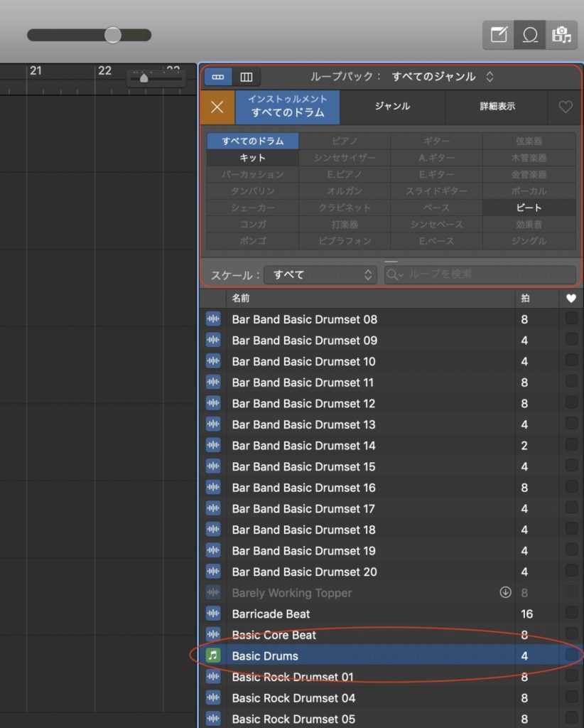Viewport: 584px width, 728px height.
Task: Open the Media Browser icon
Action: 561,35
